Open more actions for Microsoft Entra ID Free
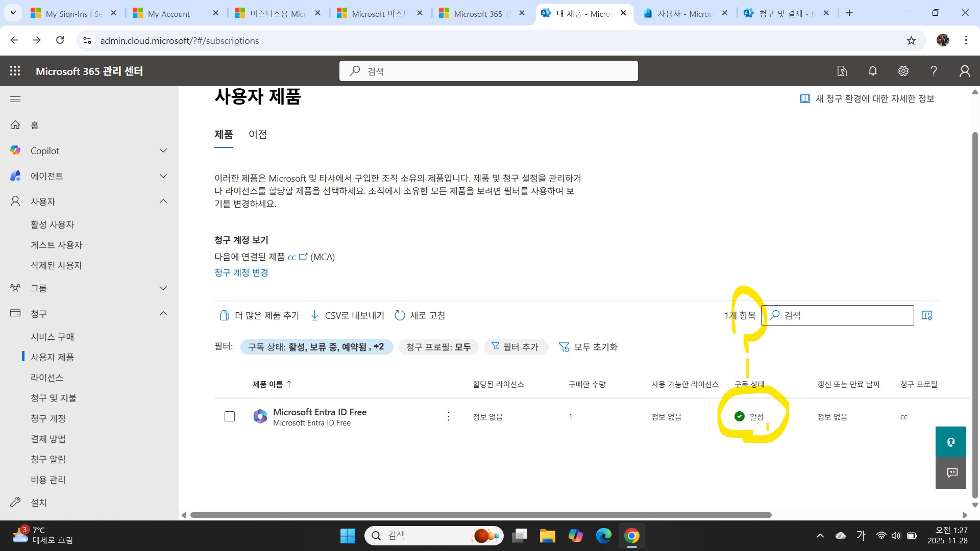Image resolution: width=980 pixels, height=551 pixels. pos(449,416)
